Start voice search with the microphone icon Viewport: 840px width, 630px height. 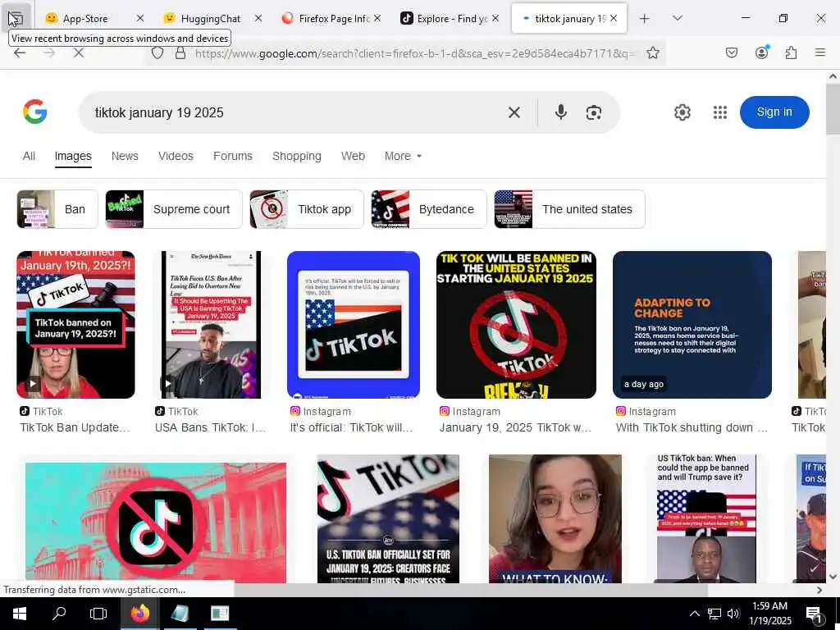pyautogui.click(x=561, y=112)
